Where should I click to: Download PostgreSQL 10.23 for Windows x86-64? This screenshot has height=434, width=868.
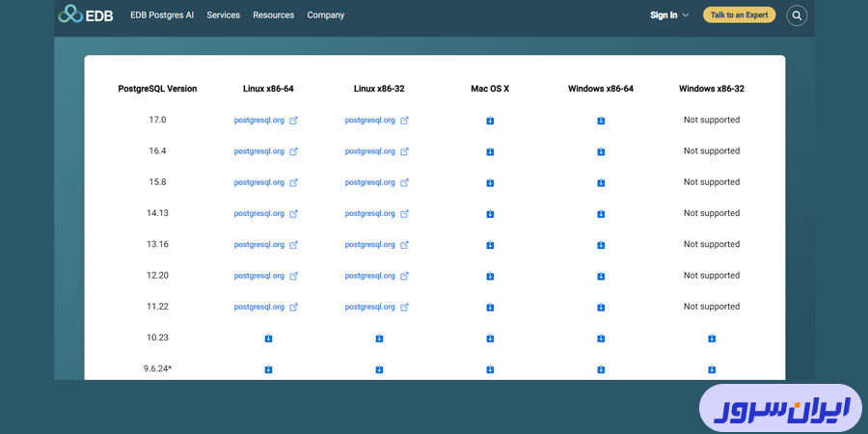(601, 339)
